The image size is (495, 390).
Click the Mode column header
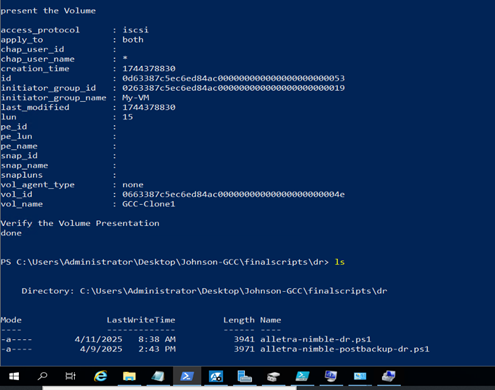(11, 320)
